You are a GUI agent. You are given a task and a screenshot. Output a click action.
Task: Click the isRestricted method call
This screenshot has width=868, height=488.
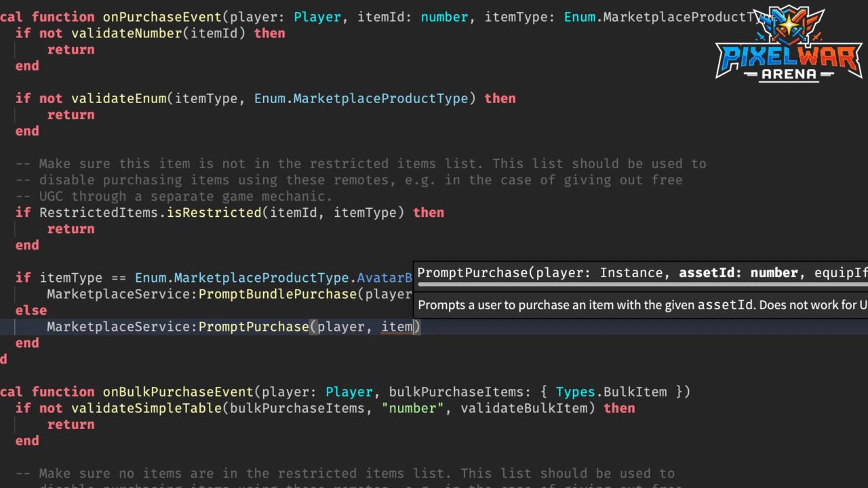tap(214, 212)
